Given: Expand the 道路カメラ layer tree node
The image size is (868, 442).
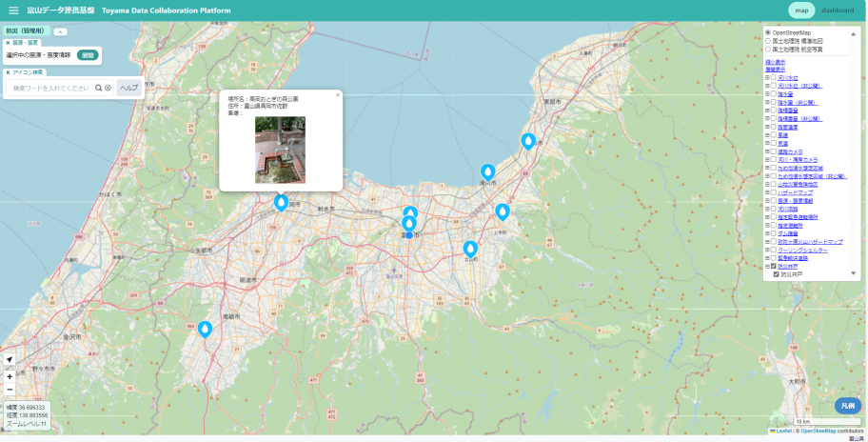Looking at the screenshot, I should click(x=767, y=151).
